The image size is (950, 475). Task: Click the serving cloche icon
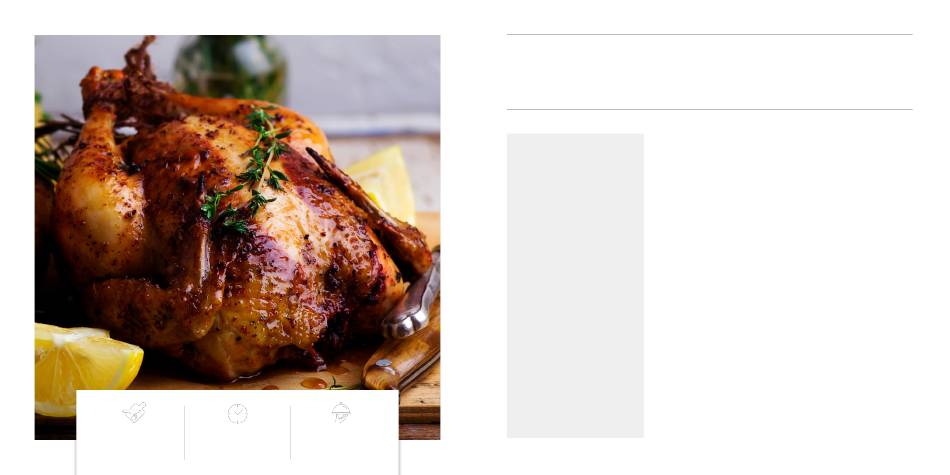pos(341,412)
